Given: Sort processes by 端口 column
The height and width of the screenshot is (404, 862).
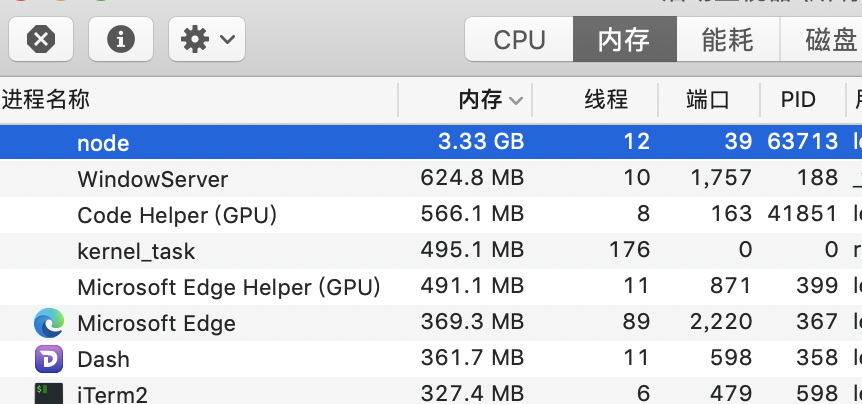Looking at the screenshot, I should click(x=708, y=100).
